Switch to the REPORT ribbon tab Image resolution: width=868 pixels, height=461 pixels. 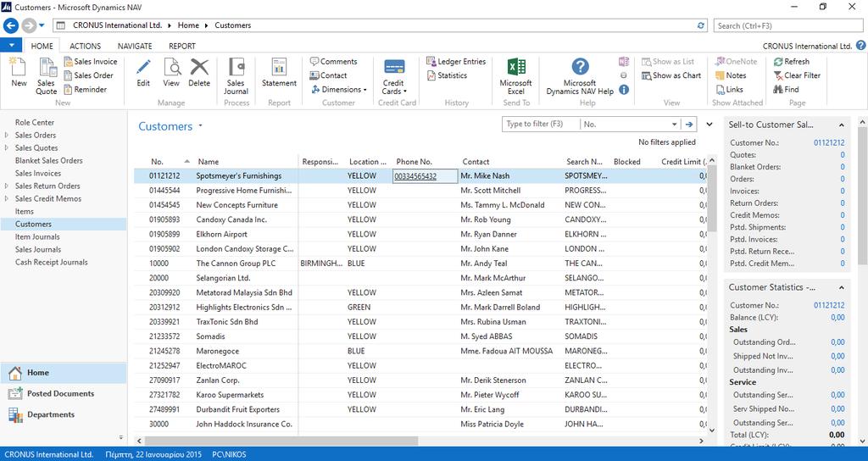tap(182, 46)
